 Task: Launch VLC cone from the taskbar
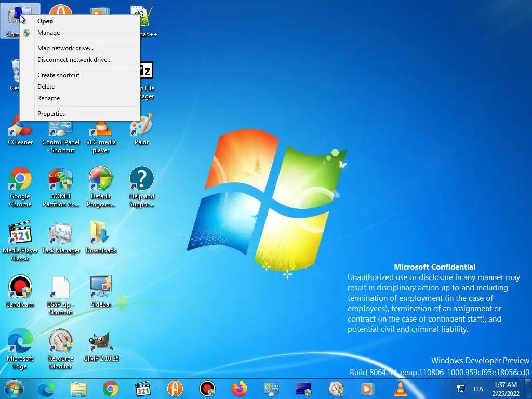400,389
